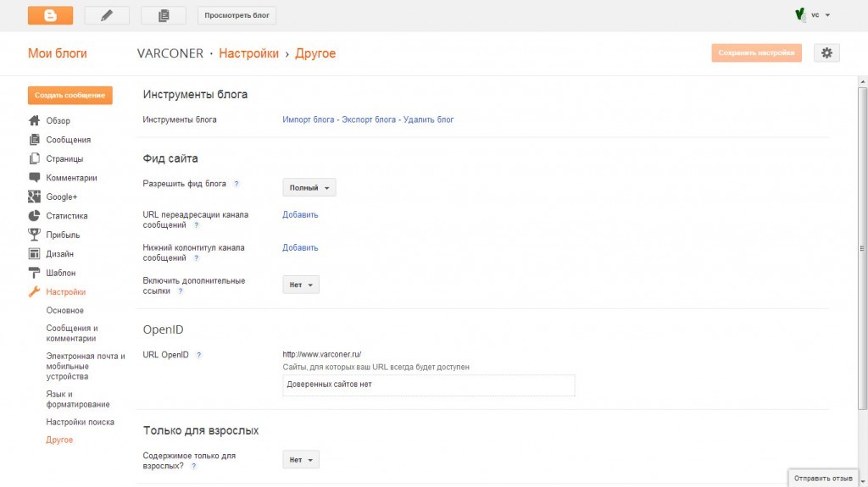This screenshot has width=868, height=487.
Task: Click the Сообщения document icon
Action: 34,140
